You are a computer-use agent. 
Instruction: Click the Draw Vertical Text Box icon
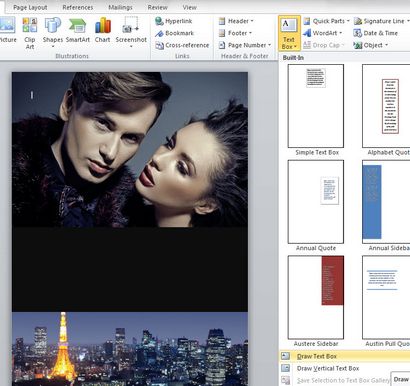(286, 368)
